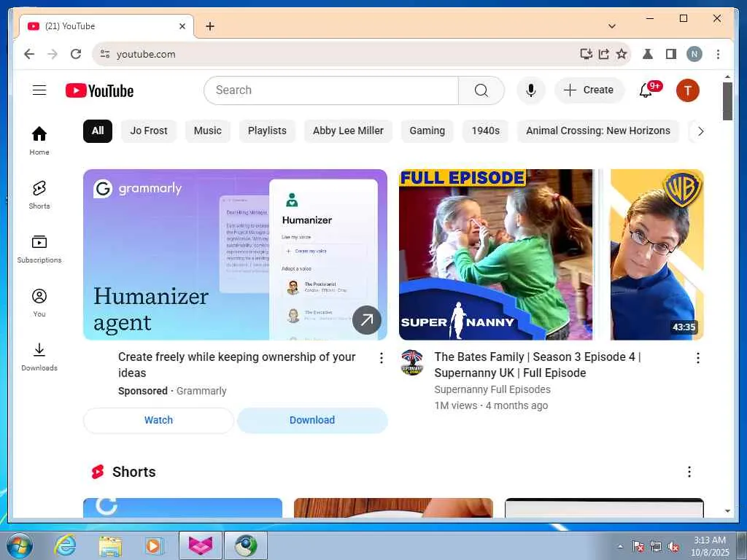
Task: Open Windows Media Player from the taskbar
Action: (155, 545)
